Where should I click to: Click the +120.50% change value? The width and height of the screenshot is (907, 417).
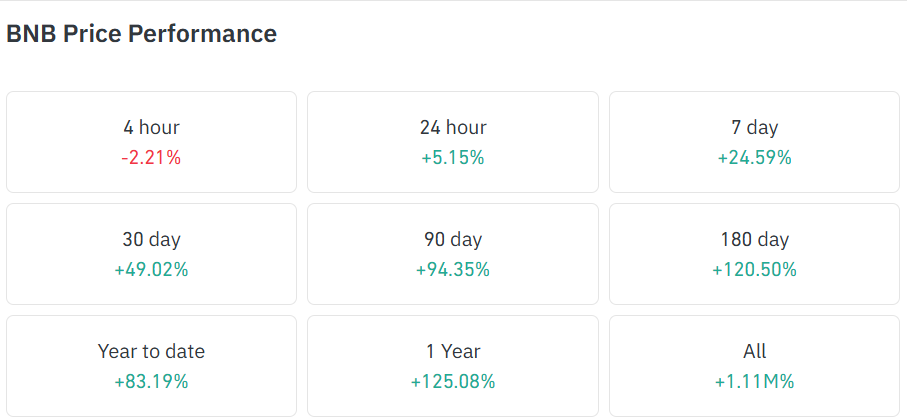coord(754,270)
